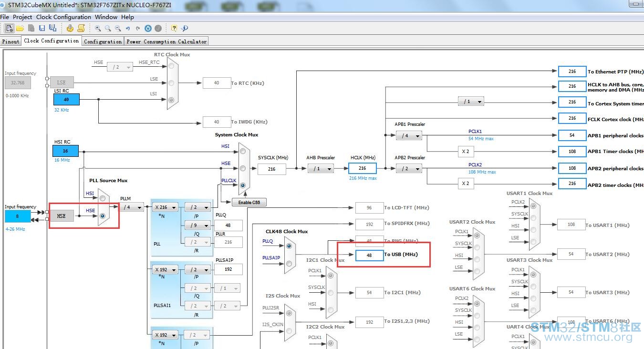
Task: Click the HCLK (MHz) value field
Action: (363, 168)
